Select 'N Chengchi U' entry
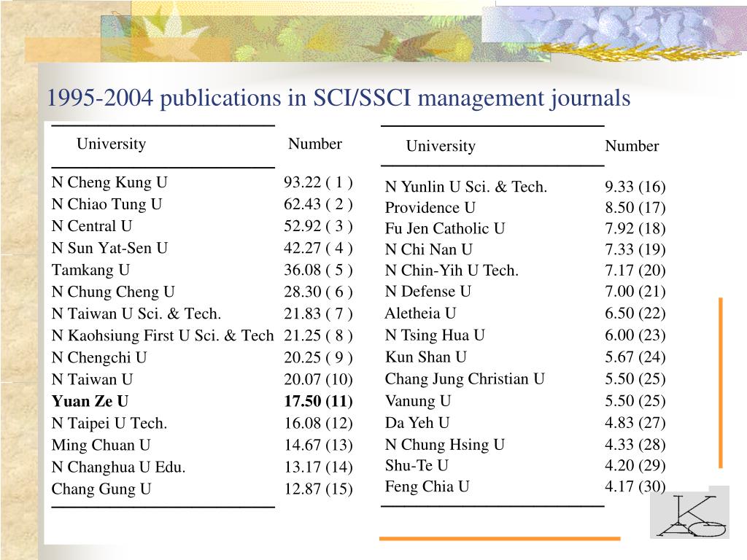Screen dimensions: 747x560 click(99, 357)
